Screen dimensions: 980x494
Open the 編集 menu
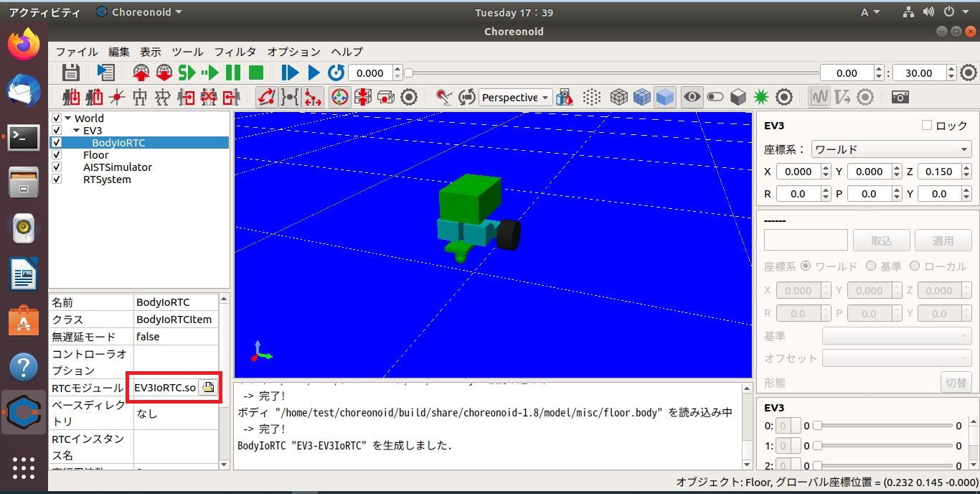coord(119,52)
